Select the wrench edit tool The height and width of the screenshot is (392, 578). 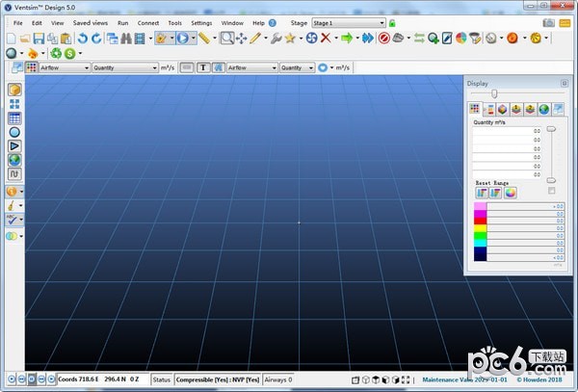click(x=276, y=38)
